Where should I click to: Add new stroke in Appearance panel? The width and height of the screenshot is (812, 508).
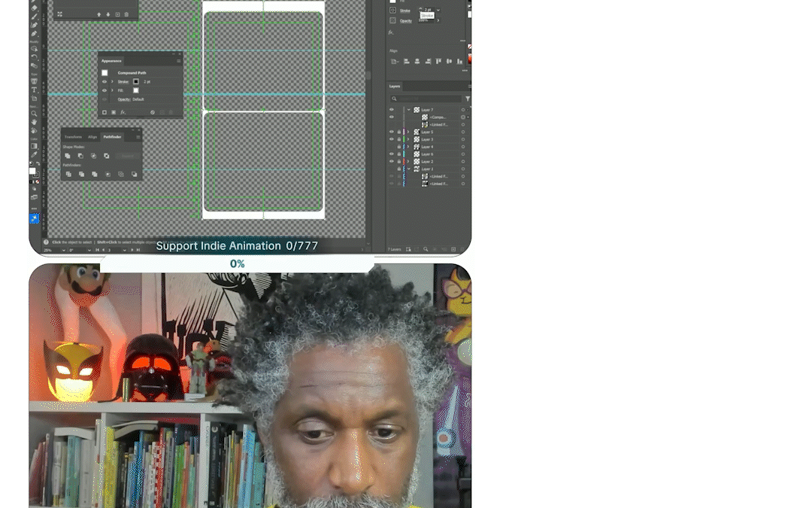[105, 112]
